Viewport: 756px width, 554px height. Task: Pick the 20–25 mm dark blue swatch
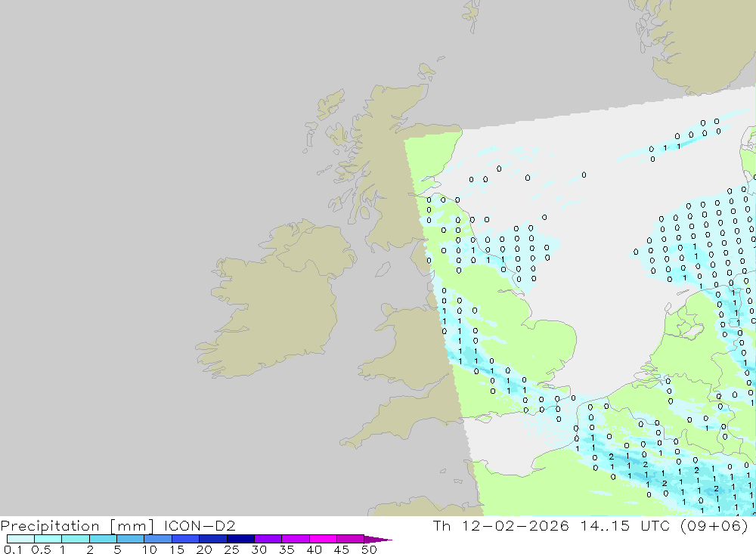tap(212, 539)
